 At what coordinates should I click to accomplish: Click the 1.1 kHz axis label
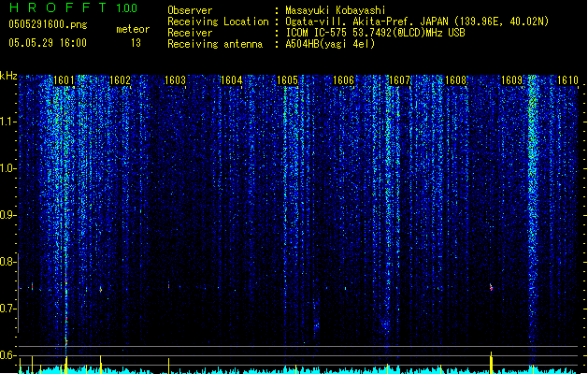[8, 122]
